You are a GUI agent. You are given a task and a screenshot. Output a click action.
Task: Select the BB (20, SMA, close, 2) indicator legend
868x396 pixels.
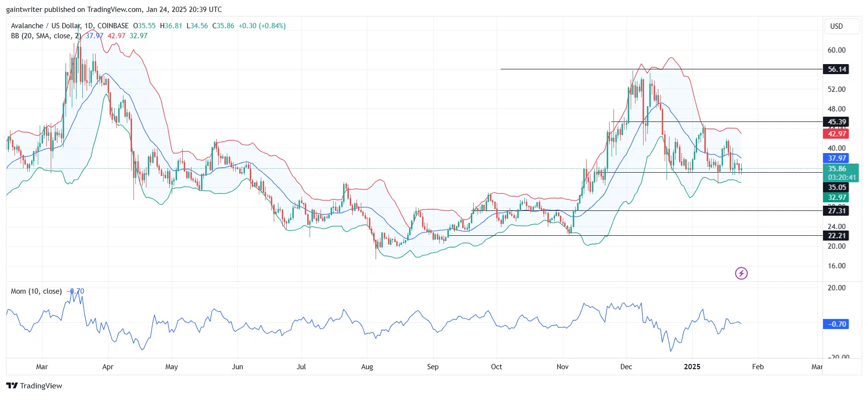46,36
